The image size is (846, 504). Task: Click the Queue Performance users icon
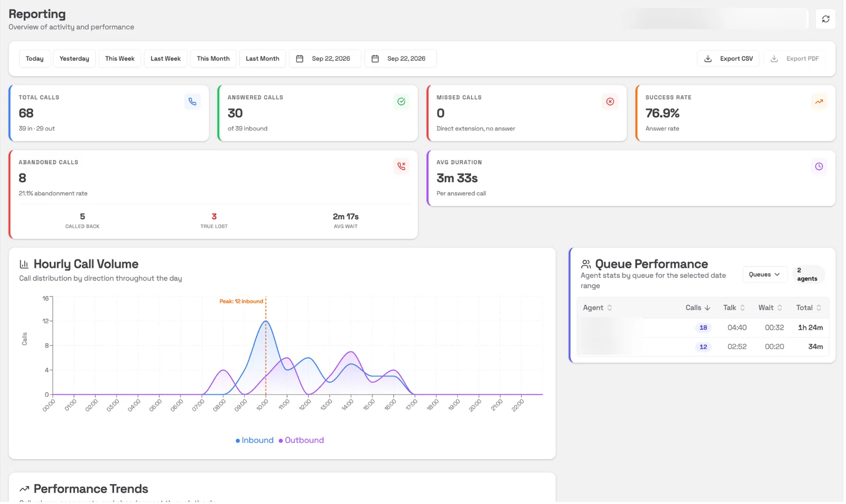[x=586, y=264]
